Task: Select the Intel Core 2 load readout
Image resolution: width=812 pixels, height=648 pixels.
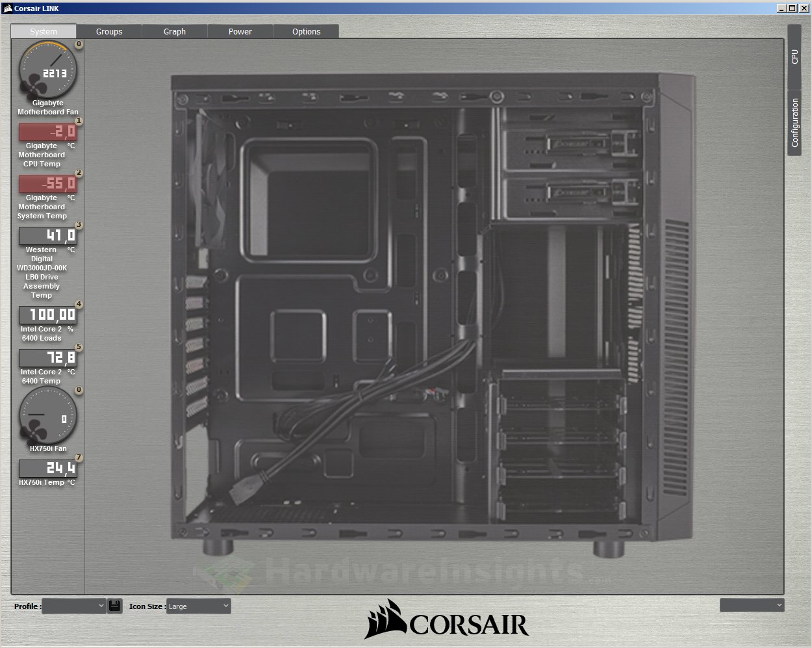Action: click(x=47, y=315)
